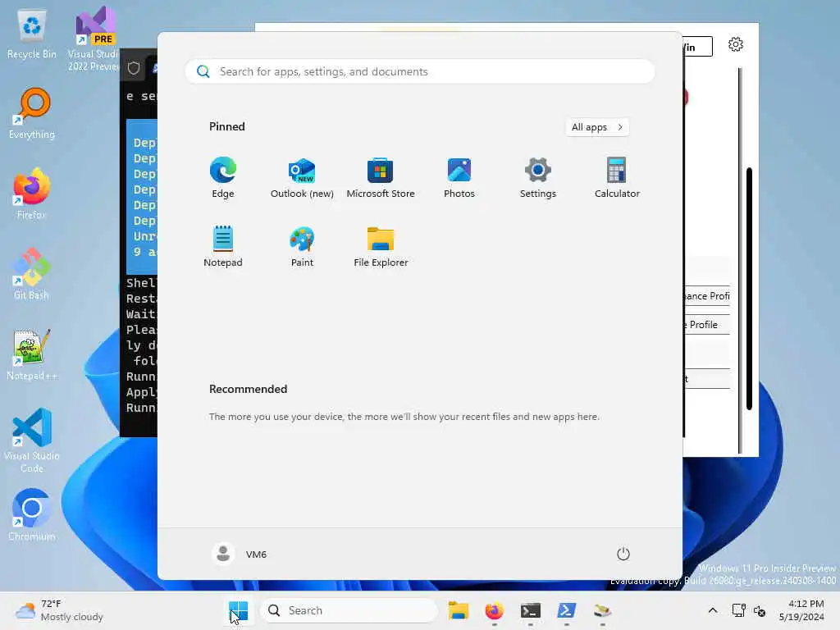Open the network status tray icon

click(739, 610)
